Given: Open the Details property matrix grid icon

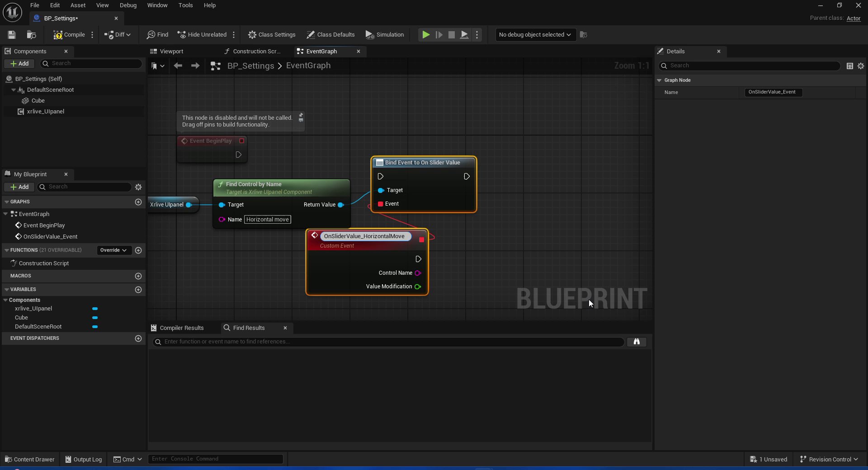Looking at the screenshot, I should (x=850, y=66).
